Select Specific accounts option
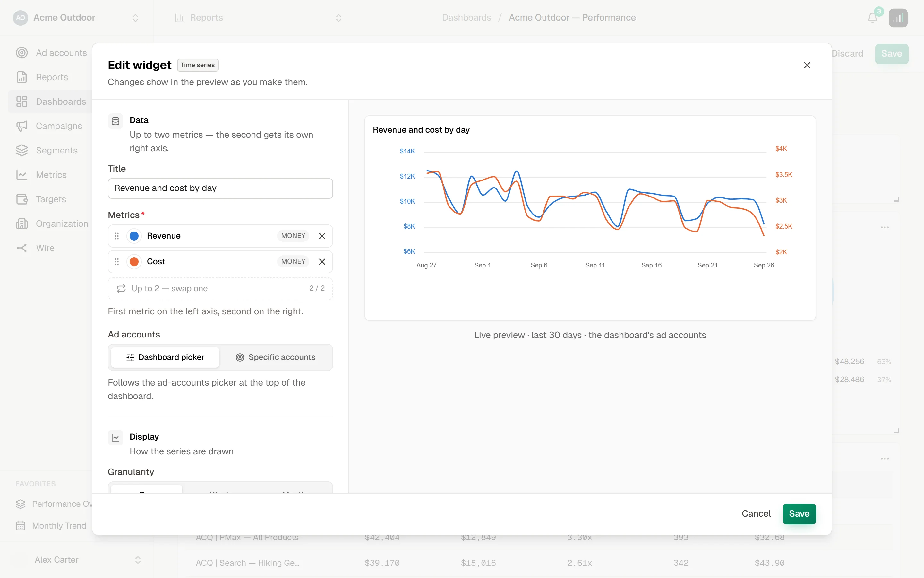The width and height of the screenshot is (924, 578). (276, 357)
